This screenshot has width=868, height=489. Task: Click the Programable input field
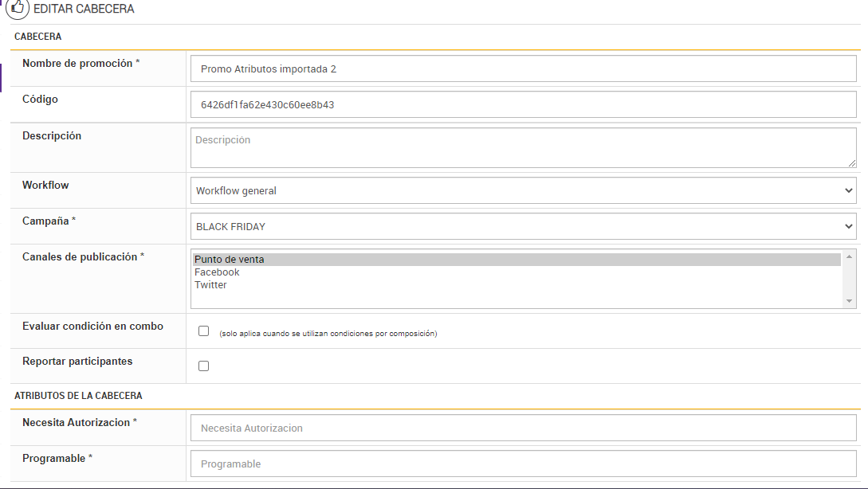[523, 464]
